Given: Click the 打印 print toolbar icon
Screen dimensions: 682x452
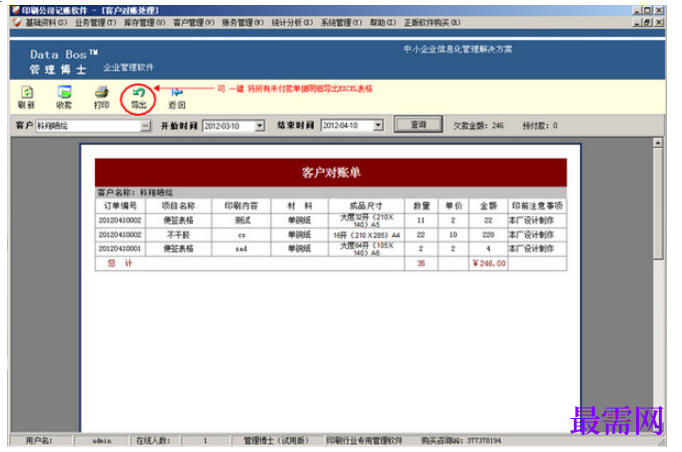Looking at the screenshot, I should pyautogui.click(x=102, y=97).
